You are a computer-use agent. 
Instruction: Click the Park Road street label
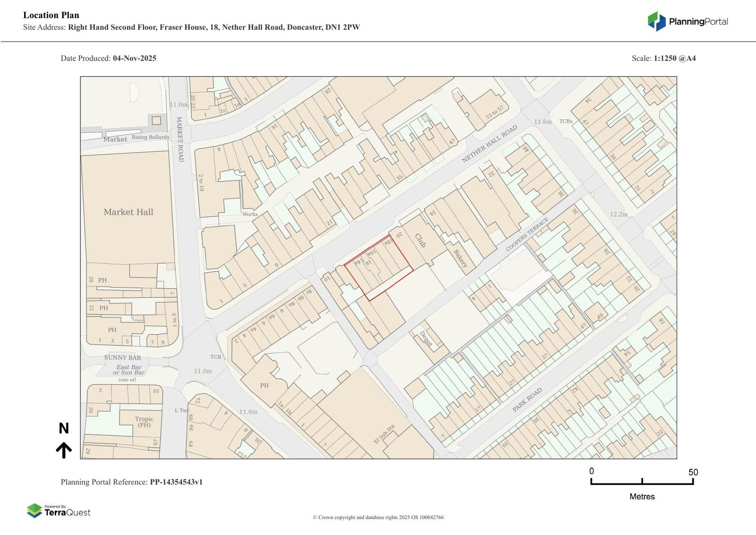(527, 400)
